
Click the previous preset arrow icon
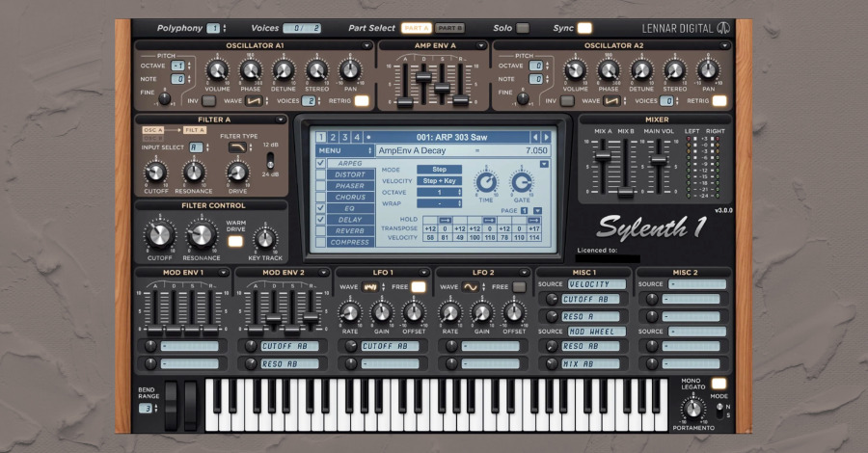point(533,137)
